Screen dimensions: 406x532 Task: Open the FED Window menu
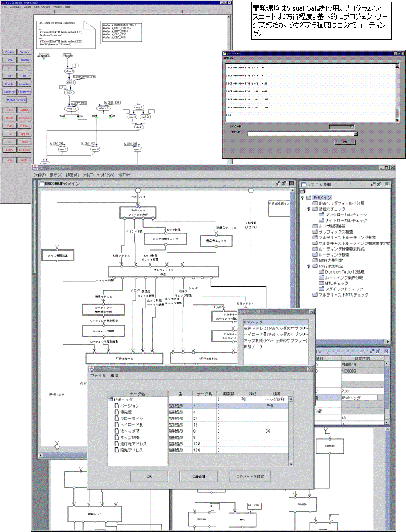pos(58,7)
